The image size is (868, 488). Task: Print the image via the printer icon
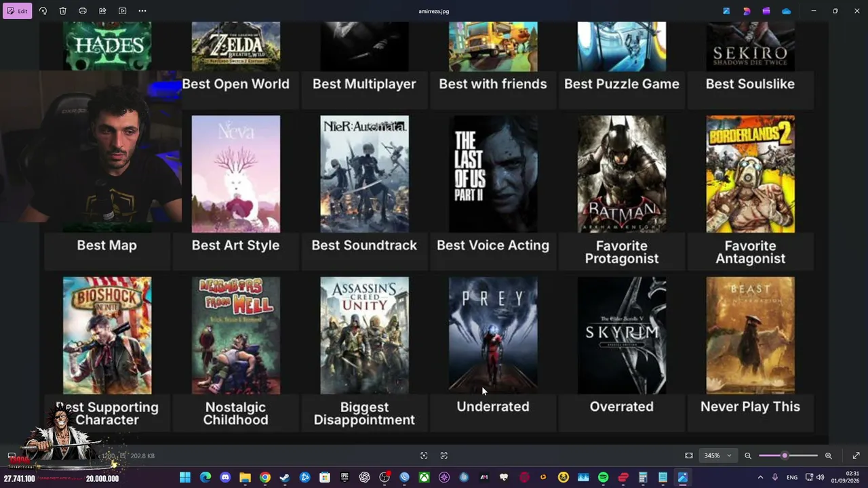tap(83, 11)
